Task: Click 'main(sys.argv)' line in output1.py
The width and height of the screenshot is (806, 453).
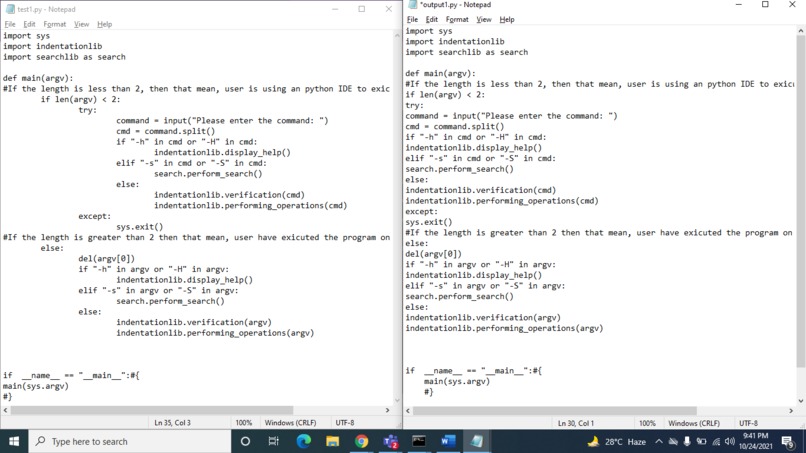Action: tap(457, 382)
